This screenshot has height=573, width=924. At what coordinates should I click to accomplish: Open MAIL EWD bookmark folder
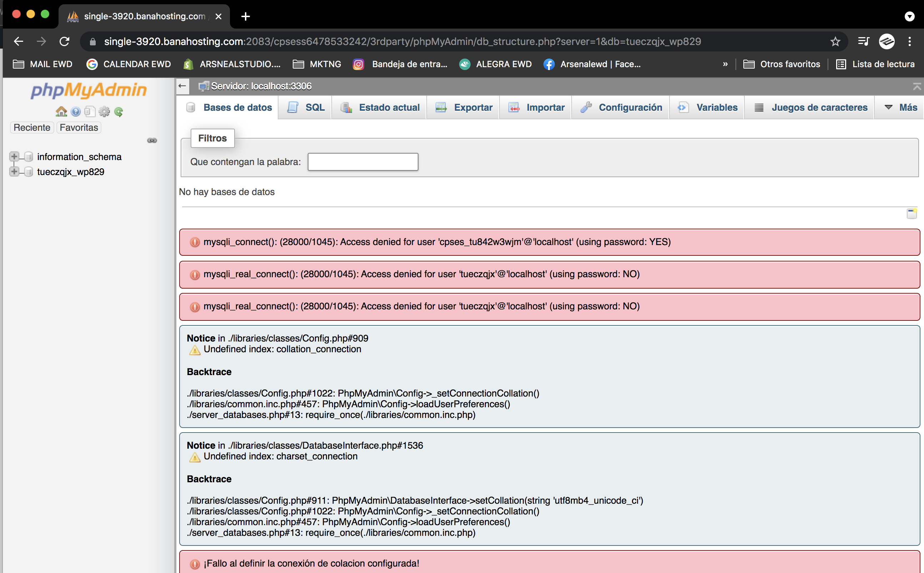pos(42,64)
